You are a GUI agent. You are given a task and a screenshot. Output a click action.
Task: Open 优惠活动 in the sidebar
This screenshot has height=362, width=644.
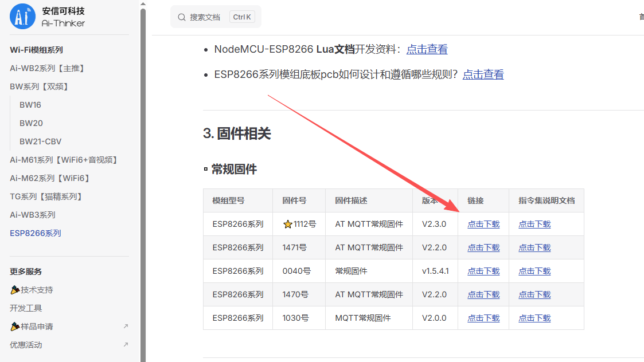coord(26,345)
